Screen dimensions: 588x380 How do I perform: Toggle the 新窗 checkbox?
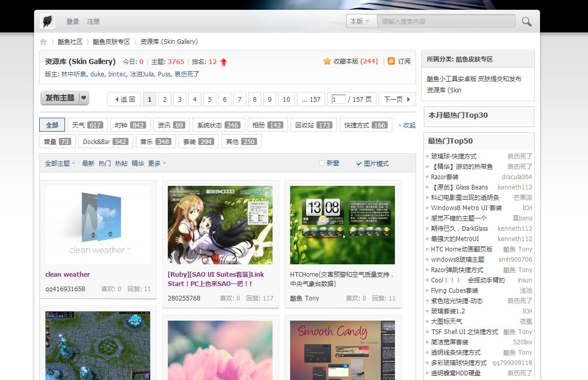coord(322,163)
